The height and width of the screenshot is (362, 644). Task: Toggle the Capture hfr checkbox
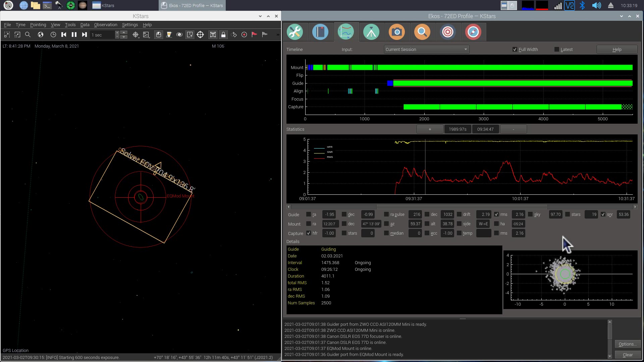coord(309,233)
